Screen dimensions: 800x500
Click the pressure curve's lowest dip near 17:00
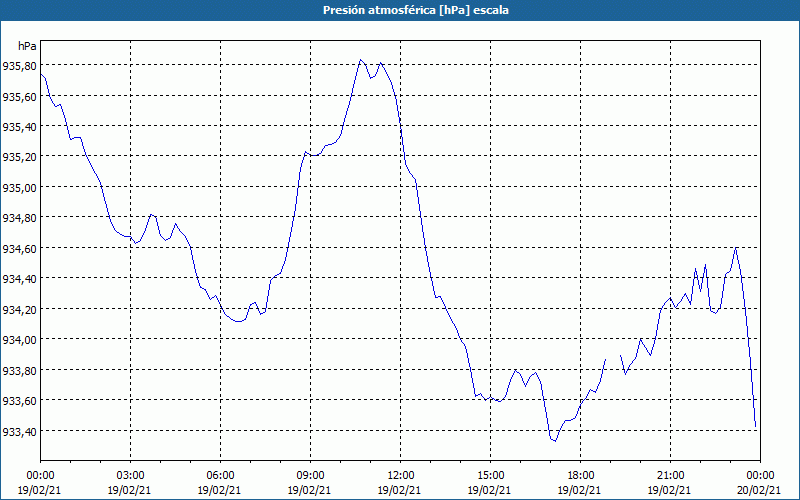pos(555,441)
